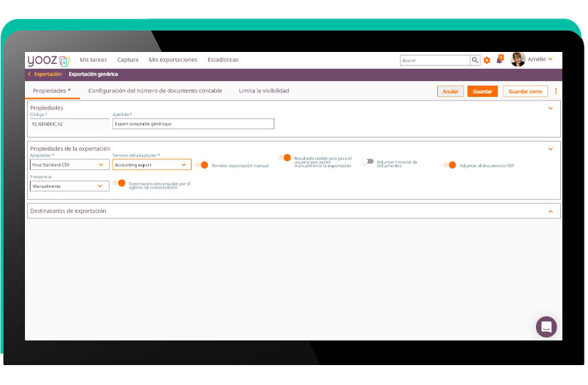Toggle Permitir exportación manual

click(x=201, y=165)
